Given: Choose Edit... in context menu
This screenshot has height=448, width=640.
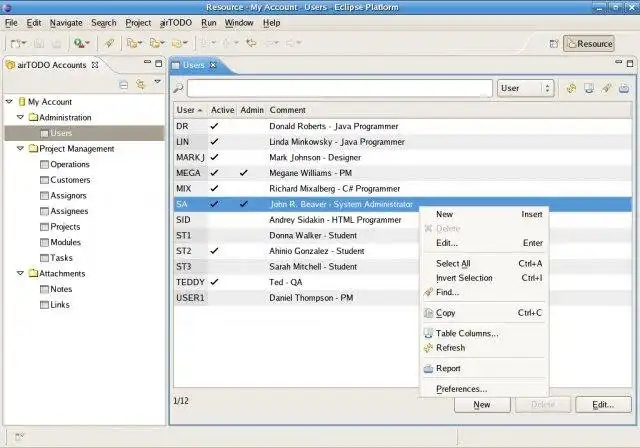Looking at the screenshot, I should (484, 243).
